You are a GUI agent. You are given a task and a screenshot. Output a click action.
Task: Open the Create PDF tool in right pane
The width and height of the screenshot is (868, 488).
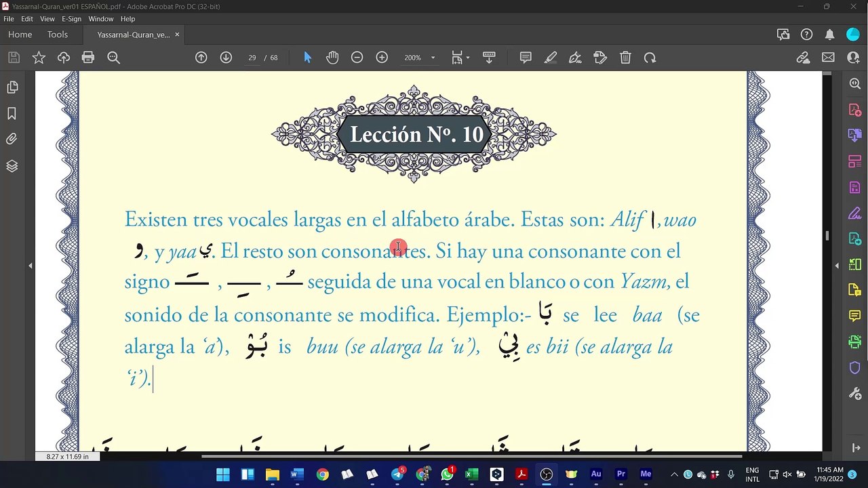[x=854, y=110]
